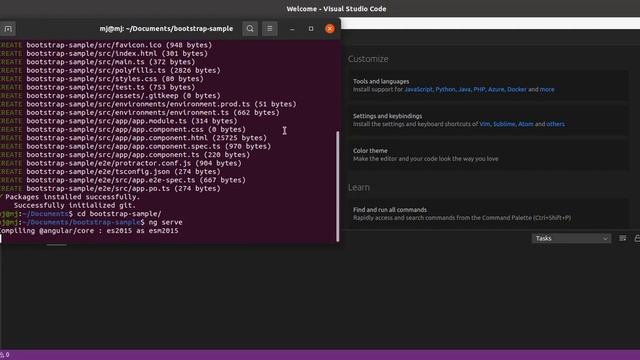Image resolution: width=640 pixels, height=360 pixels.
Task: Click 'Successfully initialized git.' line
Action: click(x=75, y=205)
